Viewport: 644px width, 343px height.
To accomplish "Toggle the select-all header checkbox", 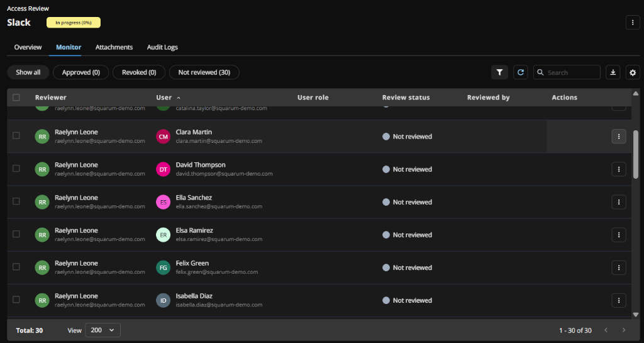I will click(x=16, y=98).
